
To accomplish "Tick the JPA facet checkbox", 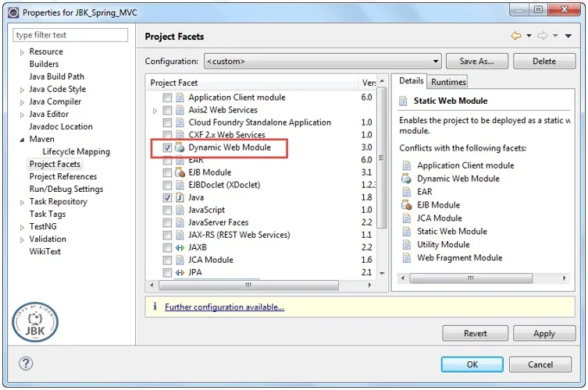I will (167, 272).
